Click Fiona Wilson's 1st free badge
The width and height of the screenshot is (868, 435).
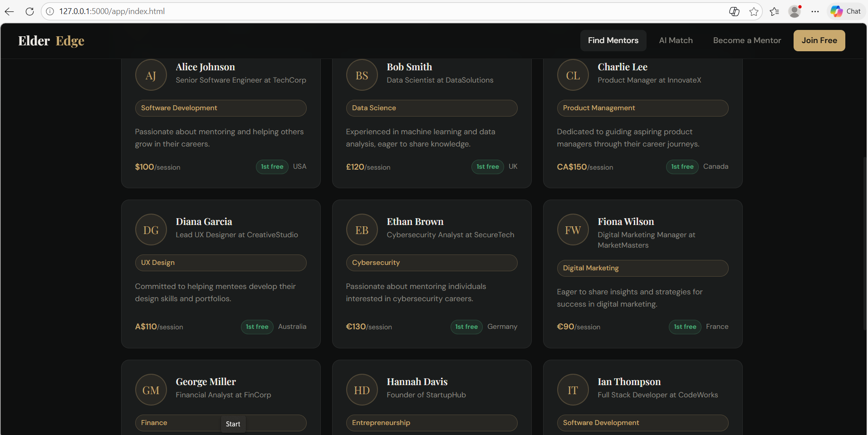click(x=685, y=327)
